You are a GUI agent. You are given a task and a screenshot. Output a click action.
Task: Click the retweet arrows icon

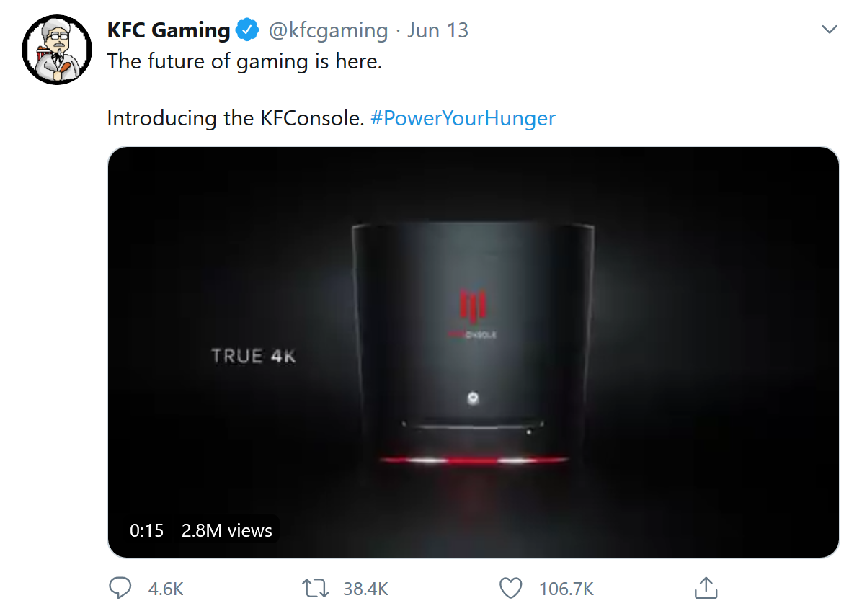point(315,589)
